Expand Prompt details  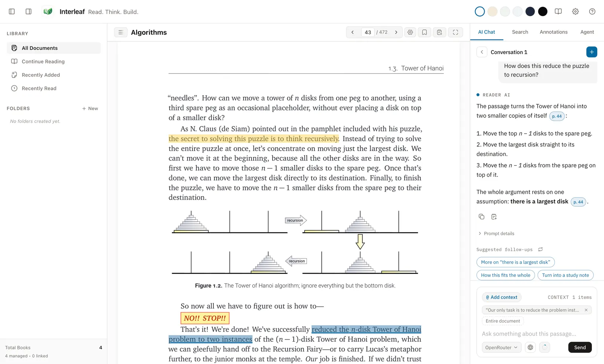(x=496, y=234)
